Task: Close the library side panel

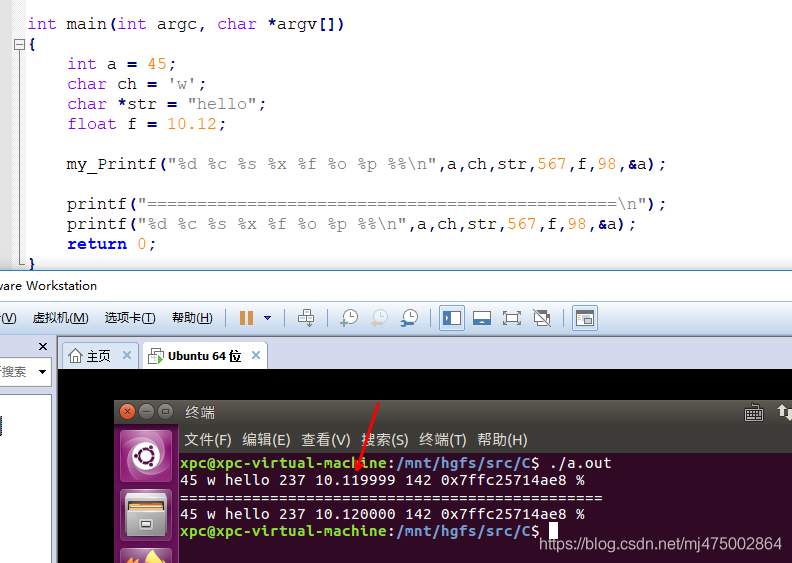Action: pyautogui.click(x=43, y=346)
